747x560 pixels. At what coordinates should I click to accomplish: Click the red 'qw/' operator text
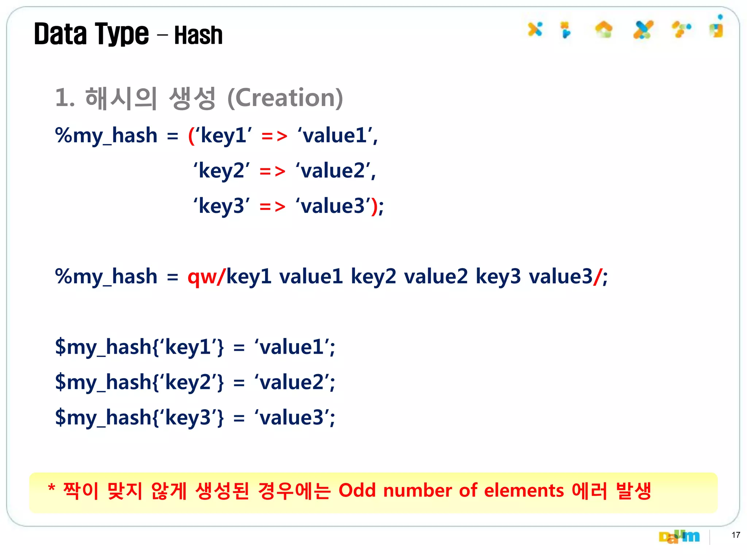click(x=207, y=277)
